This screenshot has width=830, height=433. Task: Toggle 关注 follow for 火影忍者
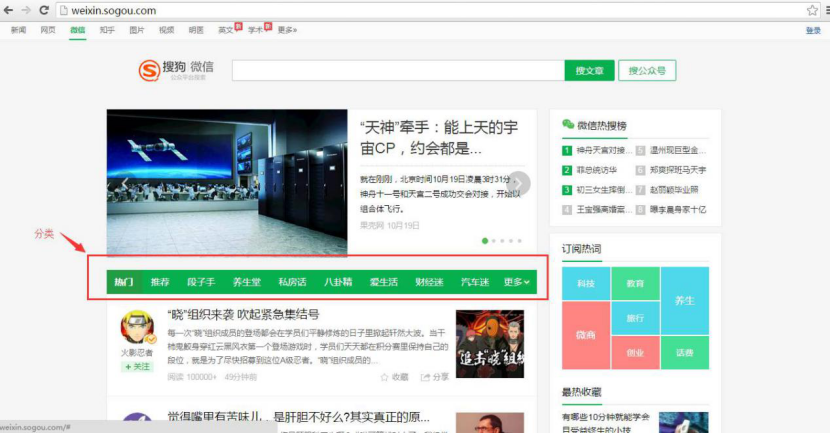click(137, 367)
